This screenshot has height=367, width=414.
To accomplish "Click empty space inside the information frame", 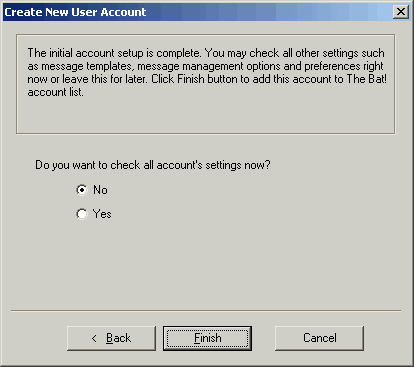I will [205, 115].
